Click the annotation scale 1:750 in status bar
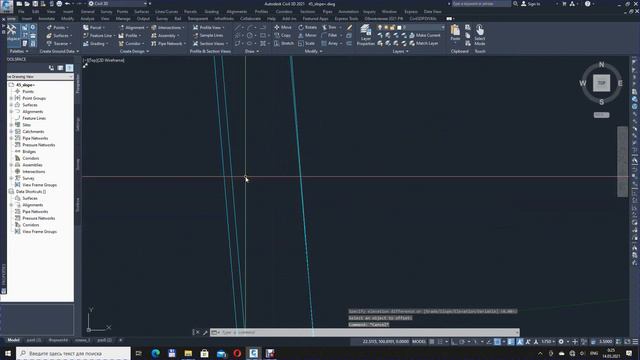Screen dimensions: 640x360 click(x=548, y=342)
